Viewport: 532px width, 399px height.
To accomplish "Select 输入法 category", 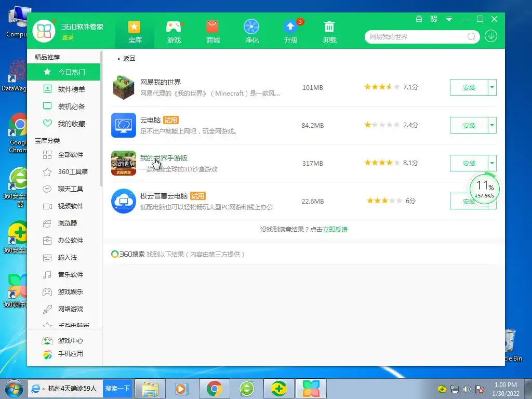I will coord(63,258).
